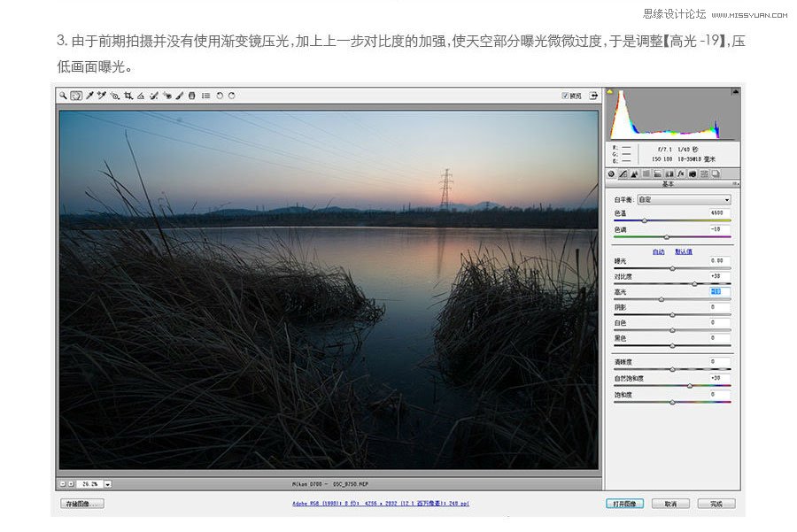Open the zoom level dropdown arrow
Screen dimensions: 797x532
[x=108, y=484]
